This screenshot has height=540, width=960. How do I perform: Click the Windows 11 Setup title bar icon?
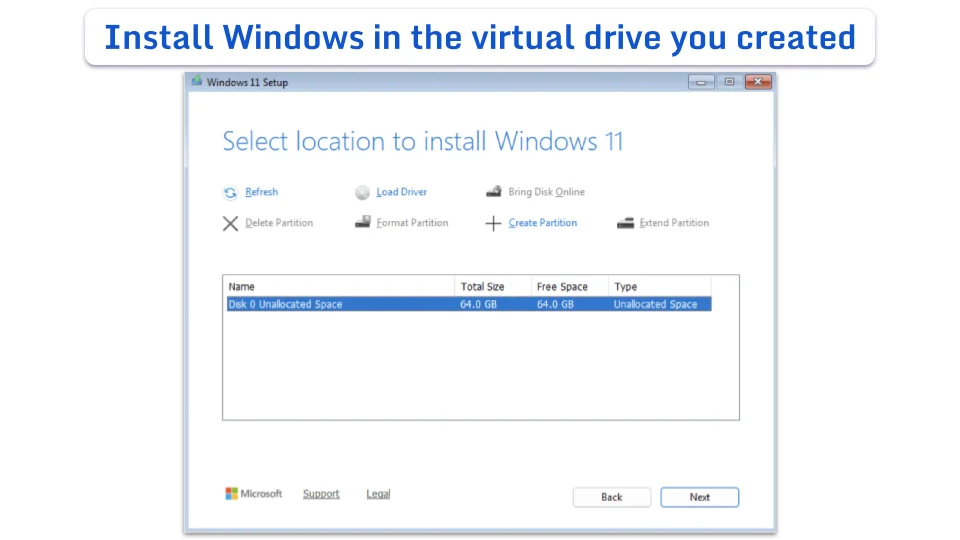197,81
